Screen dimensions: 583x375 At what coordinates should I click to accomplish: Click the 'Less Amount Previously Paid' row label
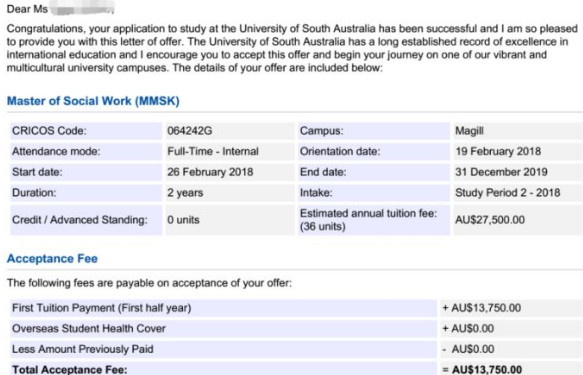click(83, 349)
